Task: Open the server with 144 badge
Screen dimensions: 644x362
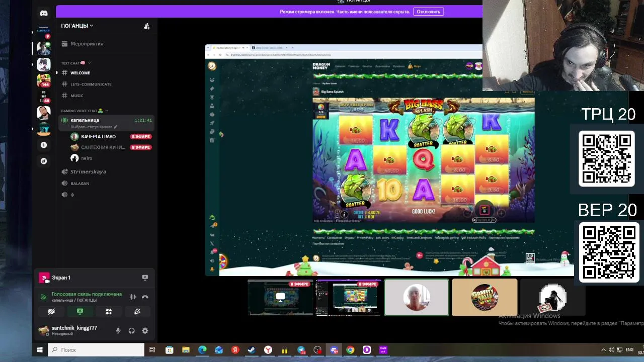Action: point(44,80)
